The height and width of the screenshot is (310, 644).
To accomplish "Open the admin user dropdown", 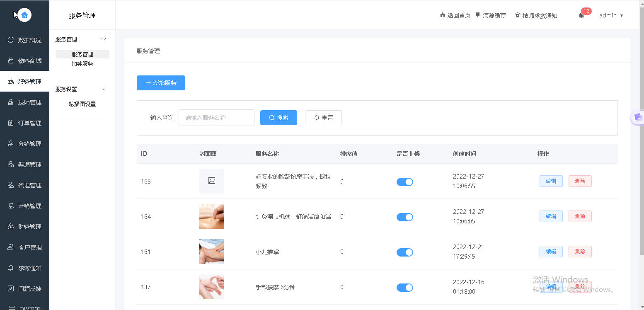I will tap(611, 15).
